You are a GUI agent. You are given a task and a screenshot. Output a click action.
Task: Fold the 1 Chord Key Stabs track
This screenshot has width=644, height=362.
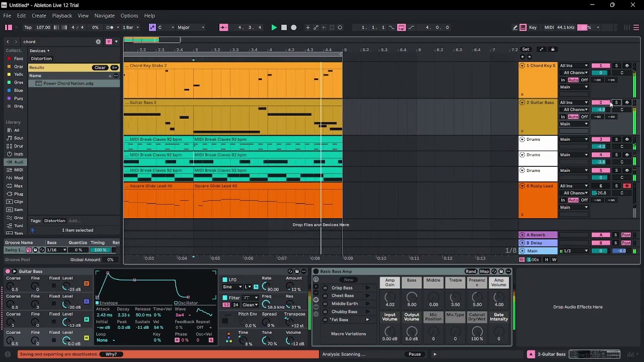click(522, 66)
